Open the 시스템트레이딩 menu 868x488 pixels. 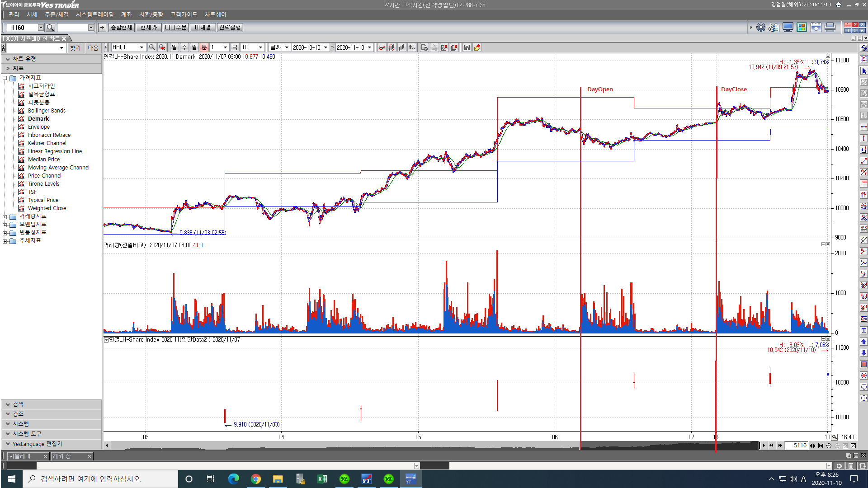94,15
